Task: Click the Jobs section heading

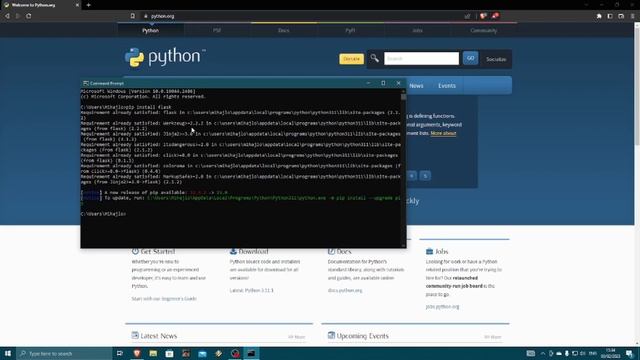Action: pos(442,251)
